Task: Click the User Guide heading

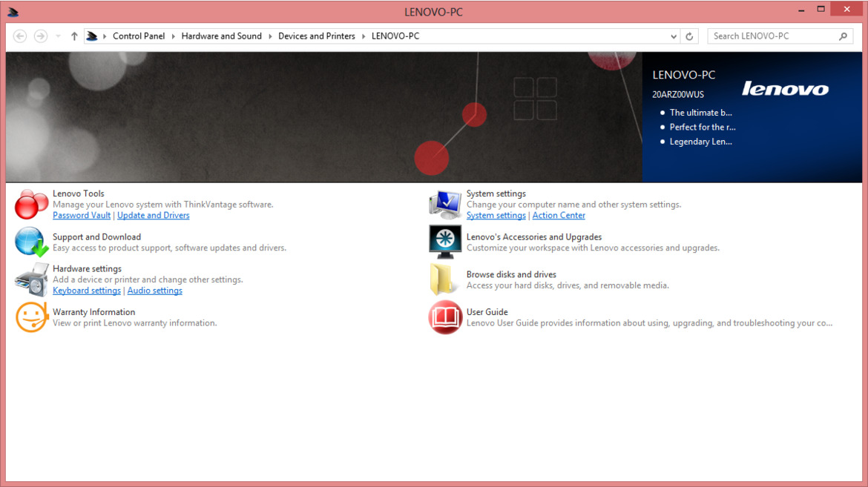Action: pos(487,312)
